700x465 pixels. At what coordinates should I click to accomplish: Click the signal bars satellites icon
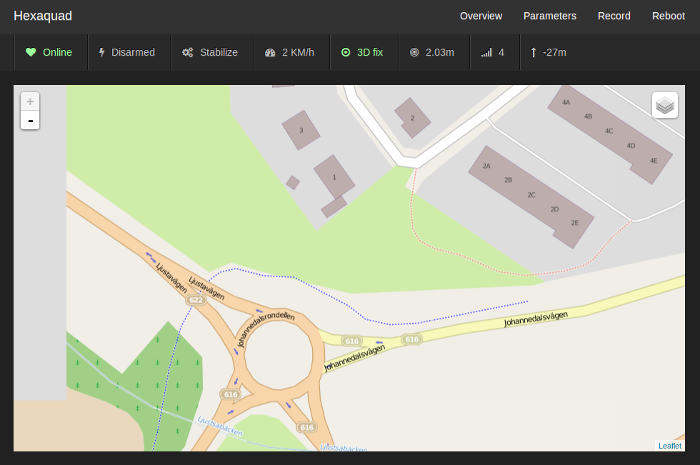pos(487,53)
